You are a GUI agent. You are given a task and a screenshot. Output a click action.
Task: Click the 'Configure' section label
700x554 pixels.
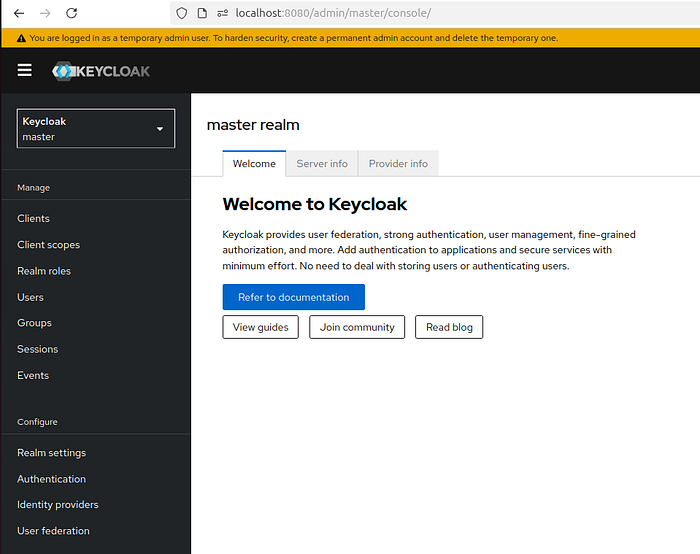coord(38,422)
